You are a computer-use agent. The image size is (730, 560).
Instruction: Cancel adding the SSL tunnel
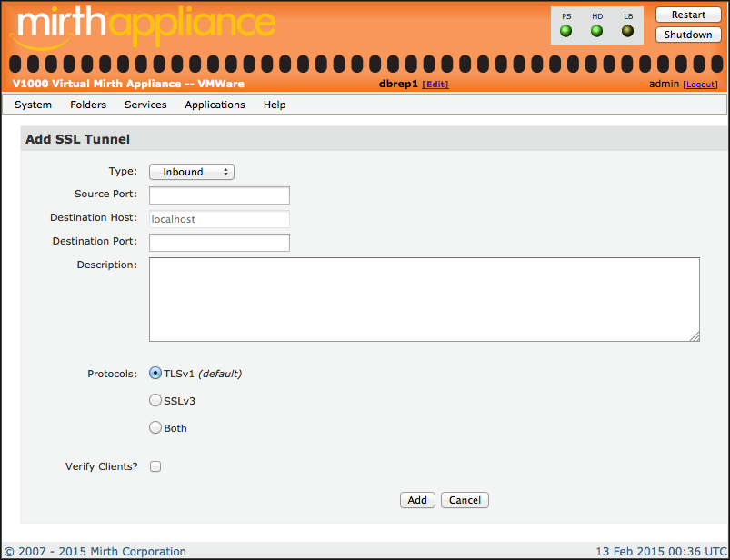pos(465,500)
